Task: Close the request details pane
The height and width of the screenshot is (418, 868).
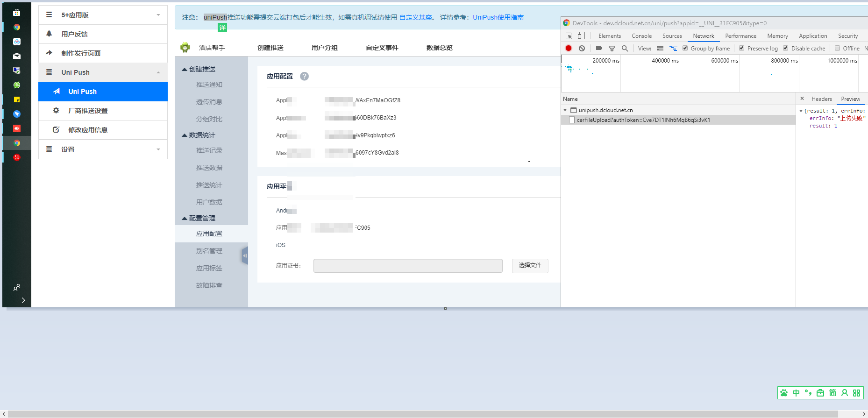Action: (802, 99)
